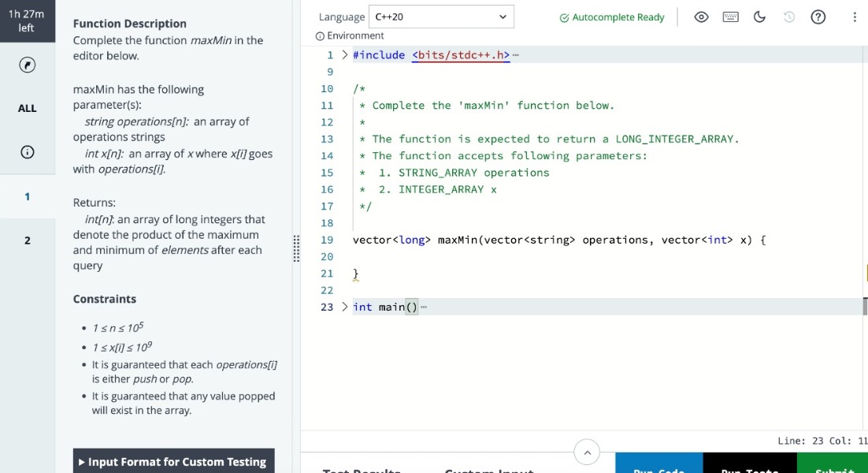Click the closing brace on line 21
The width and height of the screenshot is (868, 473).
[x=355, y=274]
